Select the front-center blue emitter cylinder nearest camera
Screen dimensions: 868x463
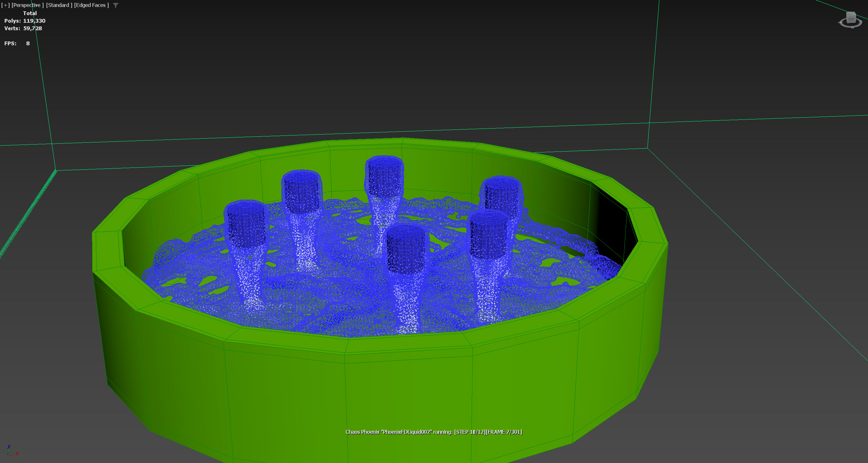[406, 249]
